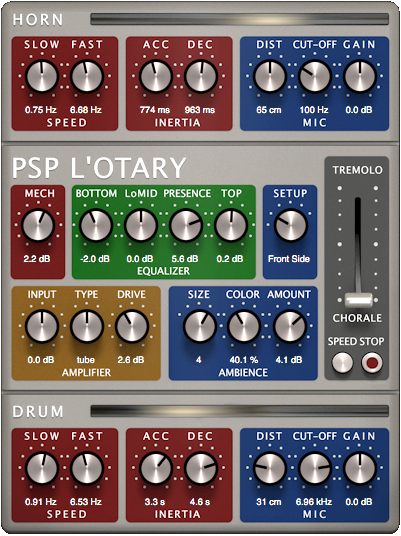Image resolution: width=401 pixels, height=536 pixels.
Task: Click the AMOUNT value 4.1 dB
Action: 289,360
